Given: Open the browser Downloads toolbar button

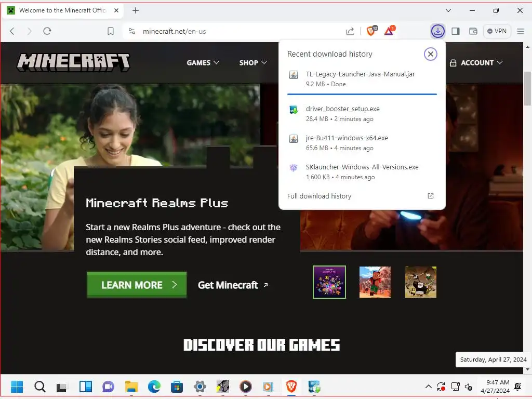Looking at the screenshot, I should click(x=437, y=31).
